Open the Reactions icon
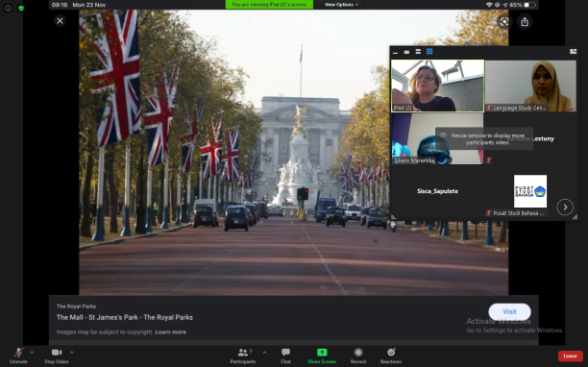 click(x=391, y=352)
